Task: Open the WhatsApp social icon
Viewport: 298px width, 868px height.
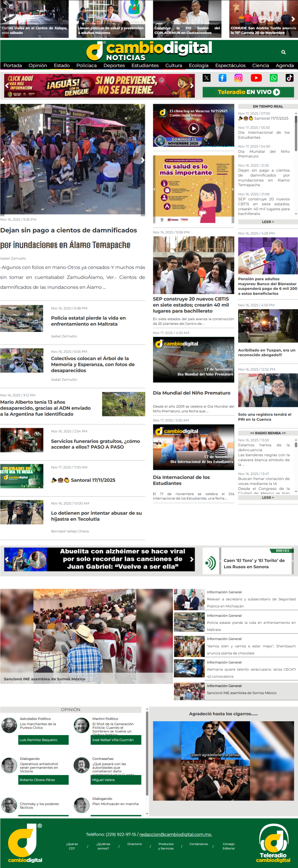Action: coord(273,78)
